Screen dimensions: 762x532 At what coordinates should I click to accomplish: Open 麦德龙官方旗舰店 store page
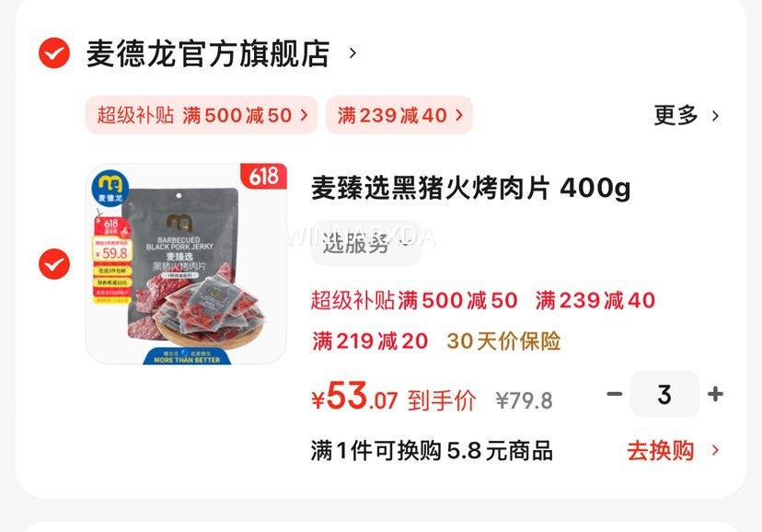pyautogui.click(x=208, y=53)
